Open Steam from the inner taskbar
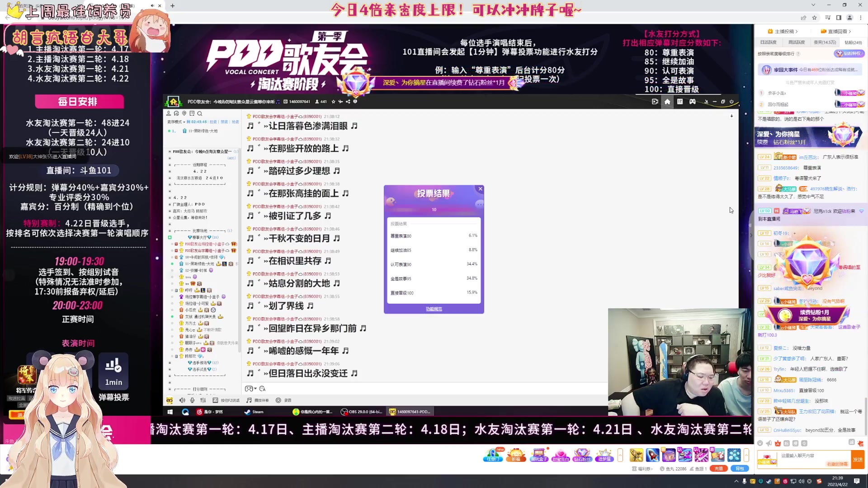Screen dimensions: 868x488 [254, 412]
